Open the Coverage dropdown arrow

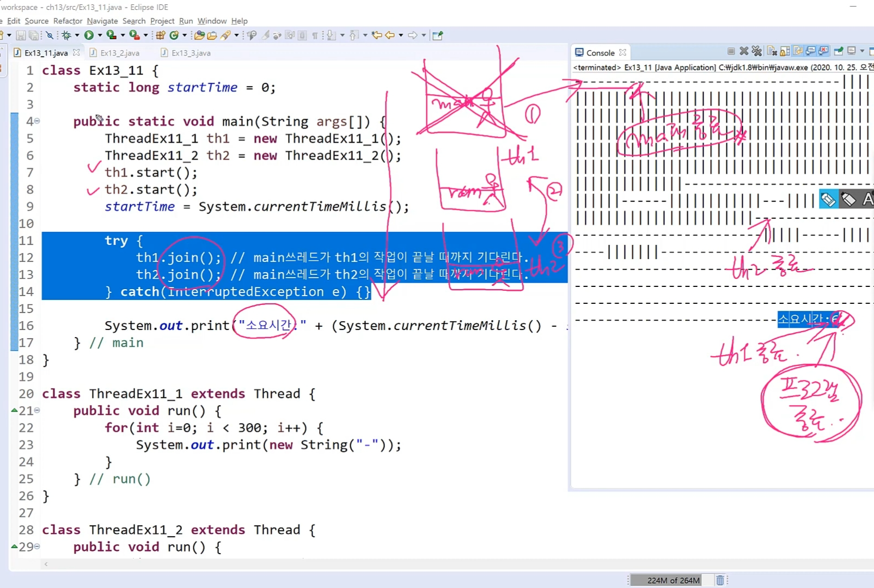coord(123,35)
